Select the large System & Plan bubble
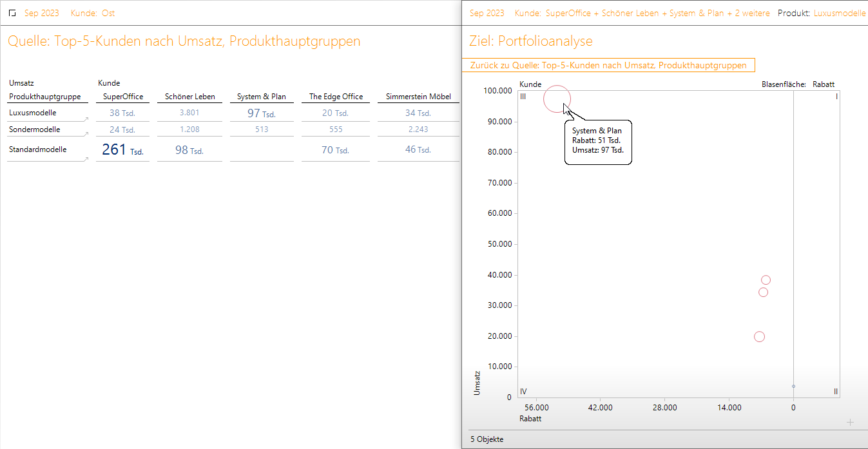Image resolution: width=868 pixels, height=449 pixels. [x=557, y=99]
